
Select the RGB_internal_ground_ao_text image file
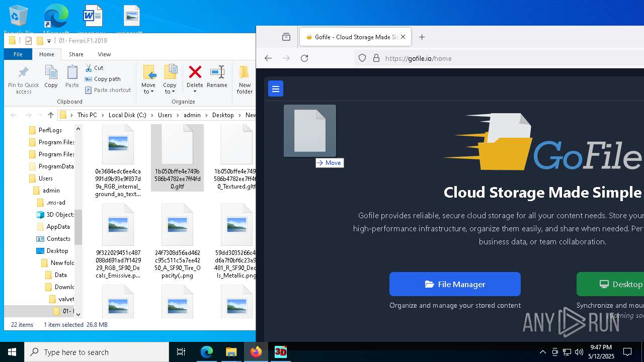click(118, 162)
